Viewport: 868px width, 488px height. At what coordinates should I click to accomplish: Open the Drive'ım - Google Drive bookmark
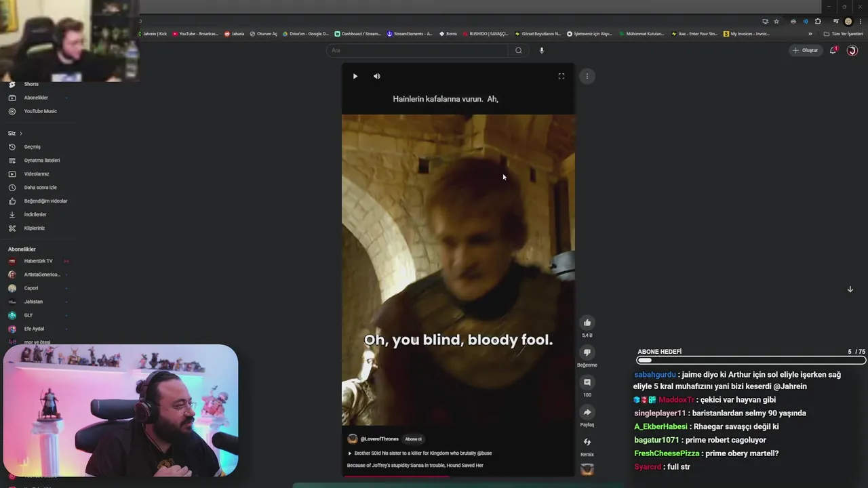[306, 34]
